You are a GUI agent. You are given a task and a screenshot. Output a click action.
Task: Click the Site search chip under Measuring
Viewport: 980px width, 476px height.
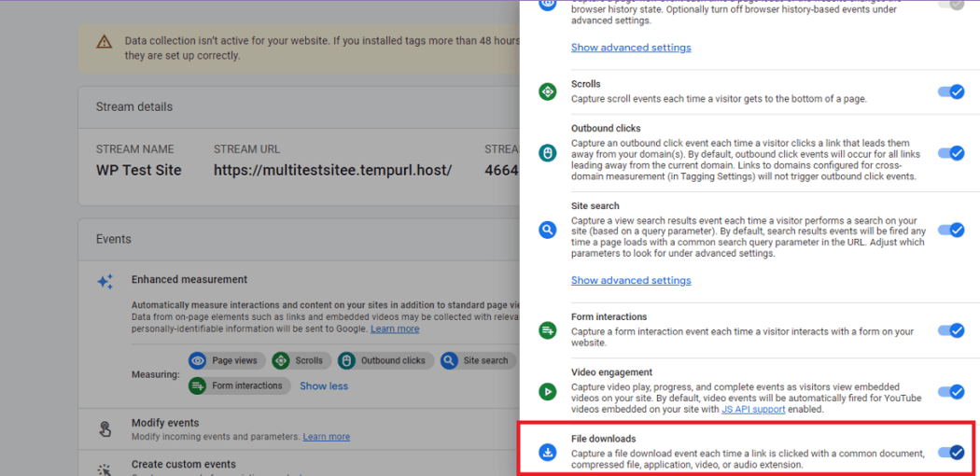click(479, 360)
